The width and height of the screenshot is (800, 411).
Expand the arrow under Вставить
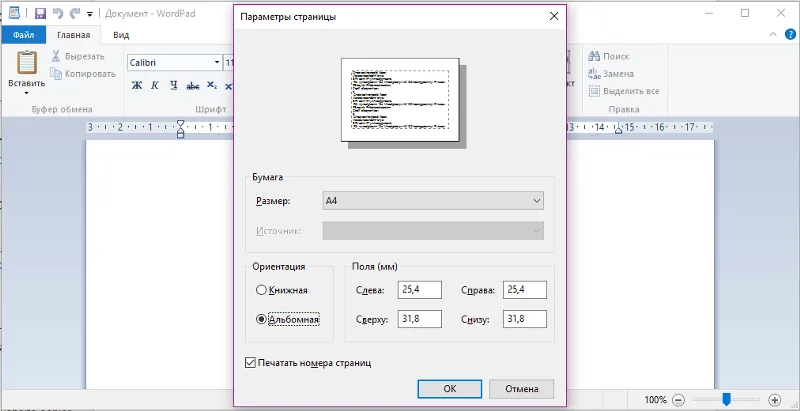(27, 93)
